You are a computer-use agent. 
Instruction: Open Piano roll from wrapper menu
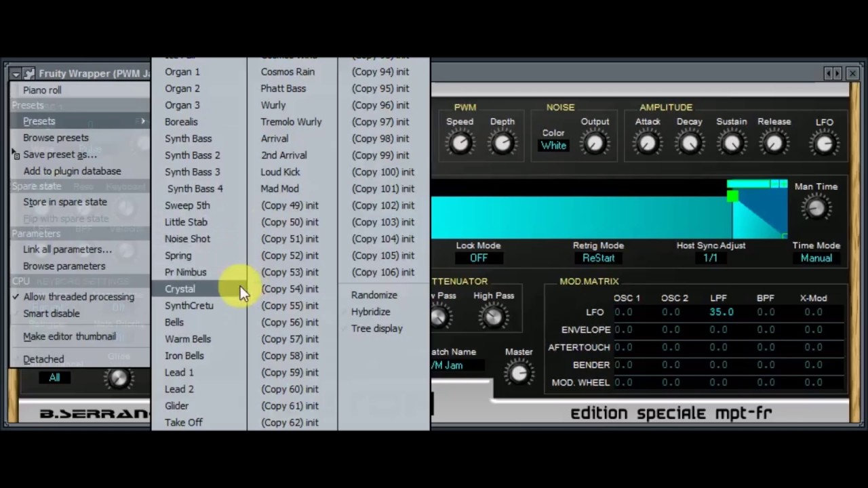(x=42, y=90)
